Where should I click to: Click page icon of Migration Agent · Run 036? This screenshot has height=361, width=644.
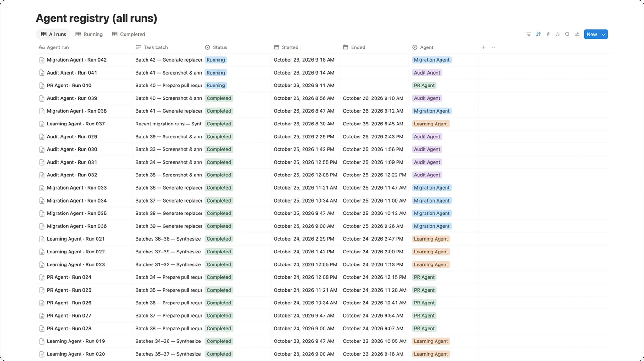[42, 226]
